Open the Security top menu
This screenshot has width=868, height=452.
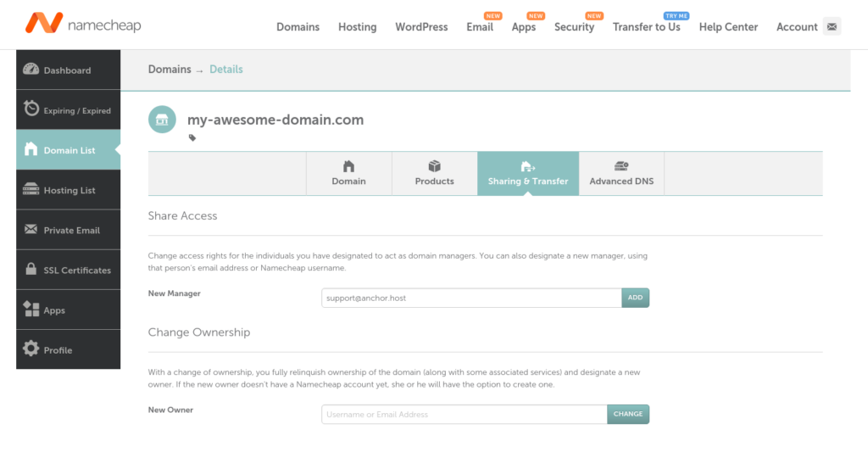(574, 27)
